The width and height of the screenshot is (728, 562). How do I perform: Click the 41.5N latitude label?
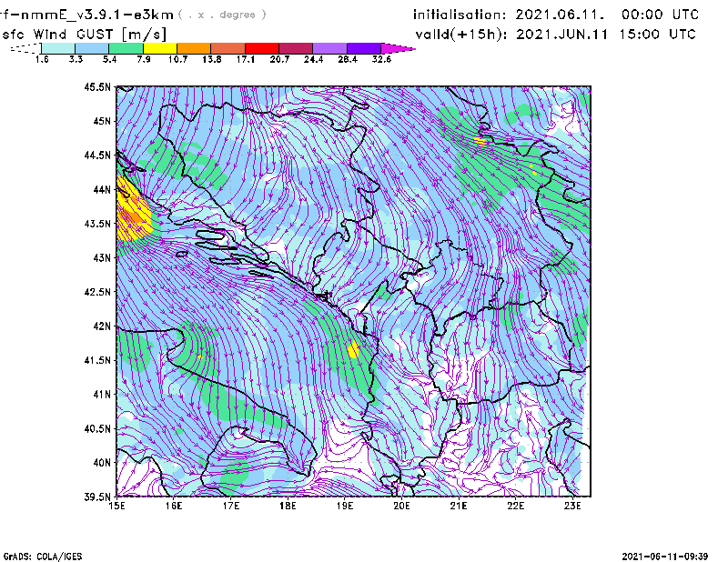pyautogui.click(x=97, y=360)
